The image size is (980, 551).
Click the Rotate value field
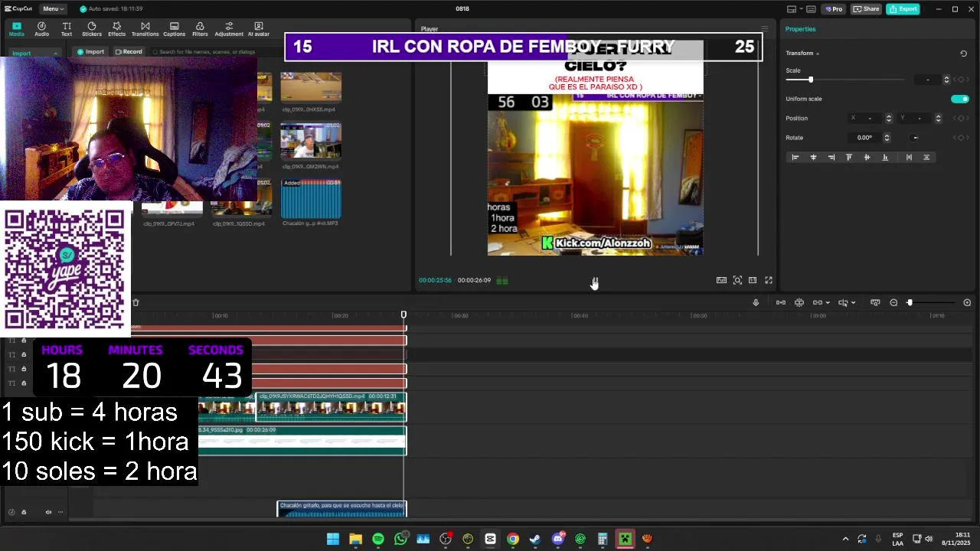864,138
